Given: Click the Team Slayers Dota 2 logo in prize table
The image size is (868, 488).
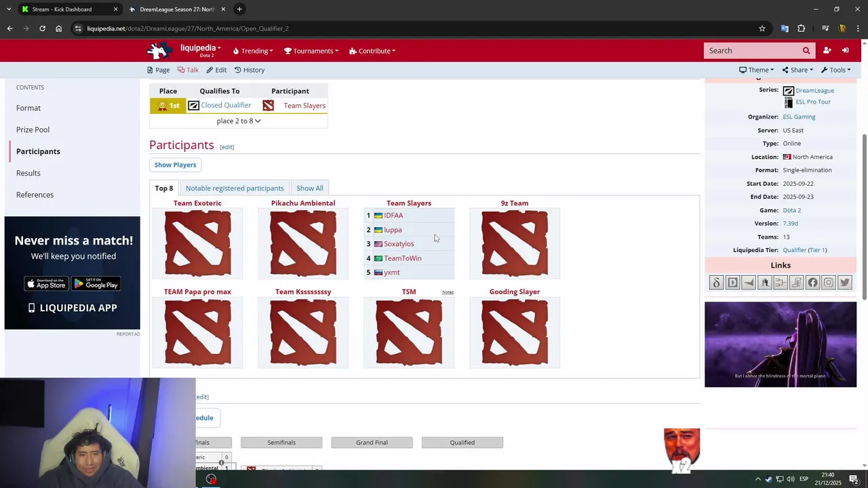Looking at the screenshot, I should point(269,106).
